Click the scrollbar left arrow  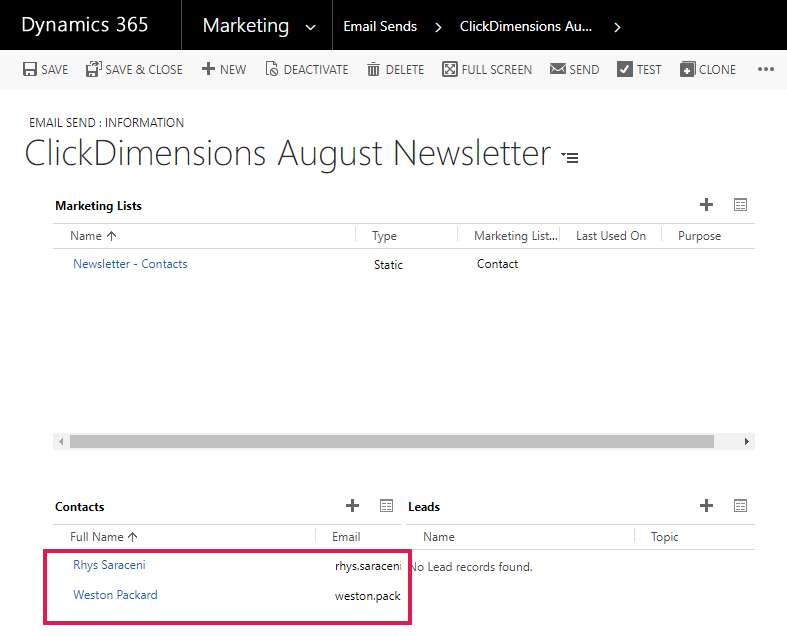click(x=61, y=442)
